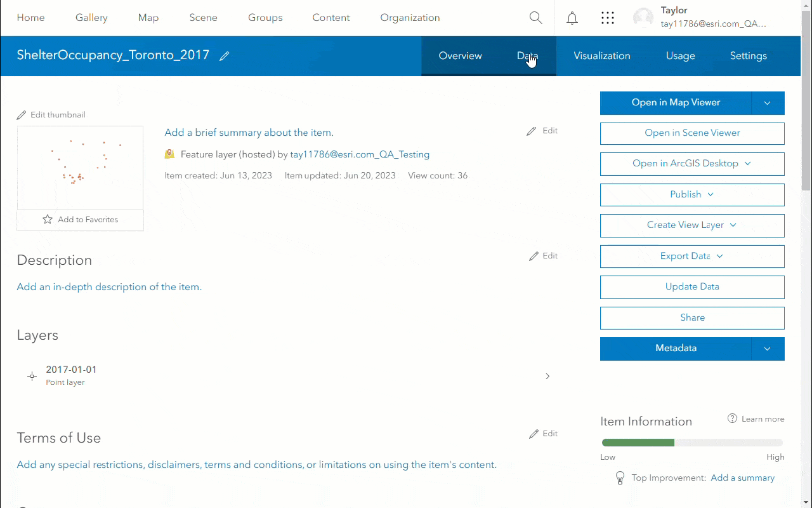The width and height of the screenshot is (812, 508).
Task: Click the Metadata button
Action: pos(676,349)
